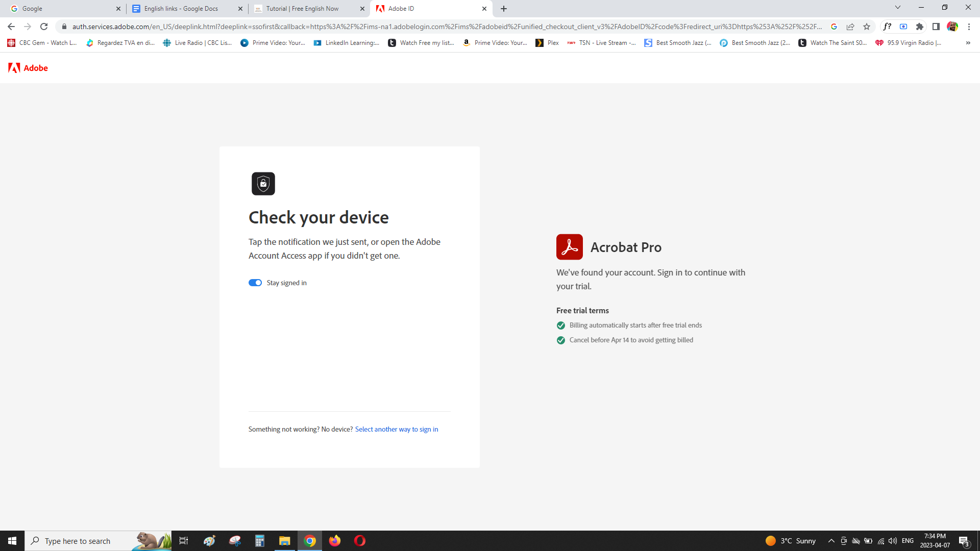Switch to English links Google Docs tab
The width and height of the screenshot is (980, 551).
[x=181, y=9]
